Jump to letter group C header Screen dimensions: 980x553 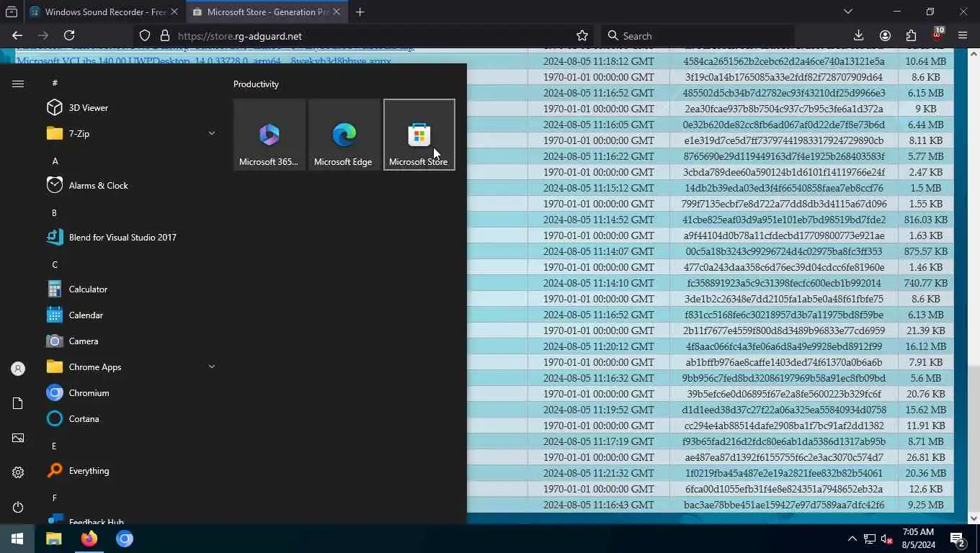55,265
